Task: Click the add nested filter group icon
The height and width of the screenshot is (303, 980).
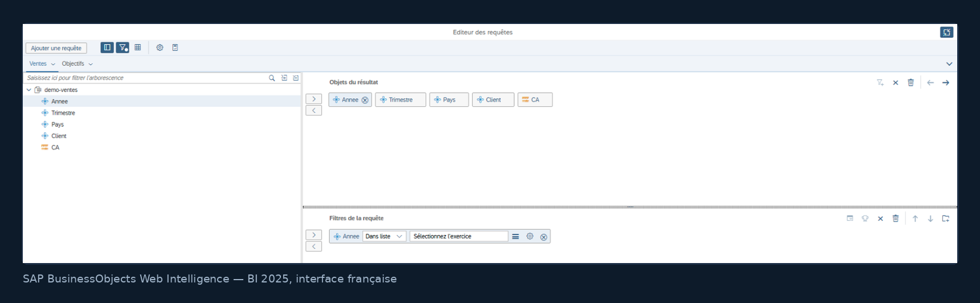Action: [946, 219]
